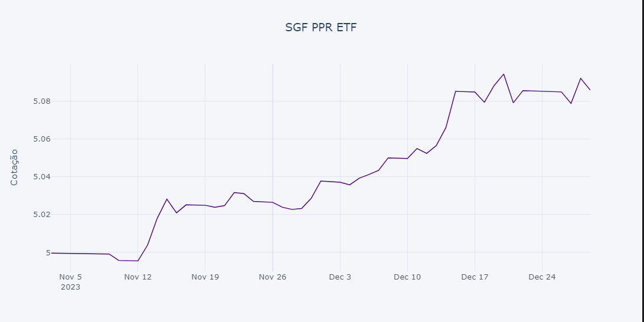
Task: Select the Nov 19 x-axis label
Action: click(x=205, y=277)
